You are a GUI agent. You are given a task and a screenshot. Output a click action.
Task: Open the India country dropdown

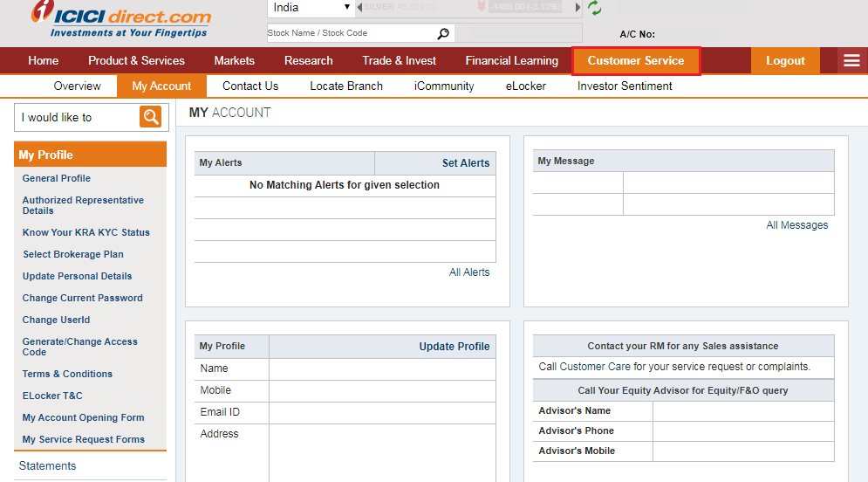click(x=311, y=8)
